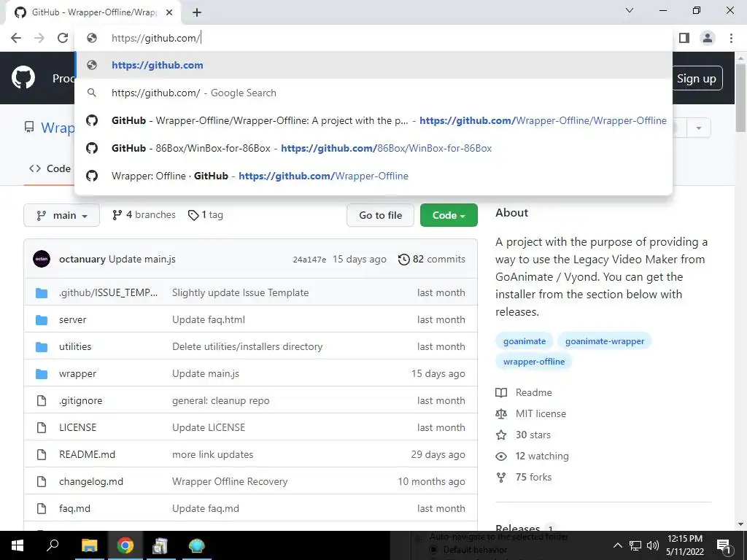The height and width of the screenshot is (560, 747).
Task: Open the taskbar search magnifier
Action: tap(53, 545)
